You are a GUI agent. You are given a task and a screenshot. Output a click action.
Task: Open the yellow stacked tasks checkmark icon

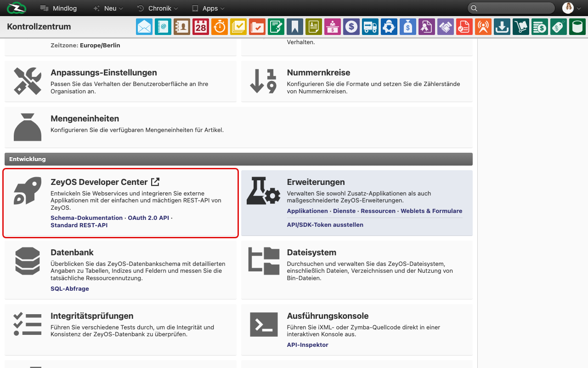coord(238,27)
